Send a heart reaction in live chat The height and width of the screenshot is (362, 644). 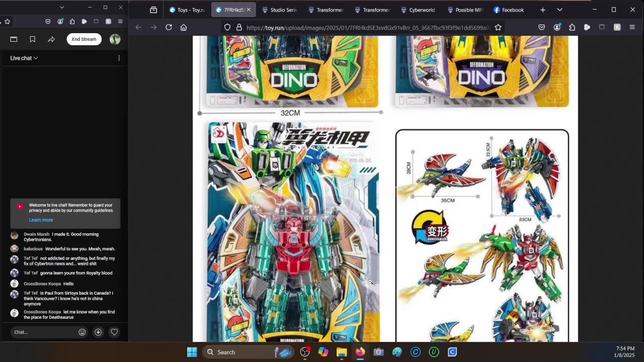click(114, 332)
